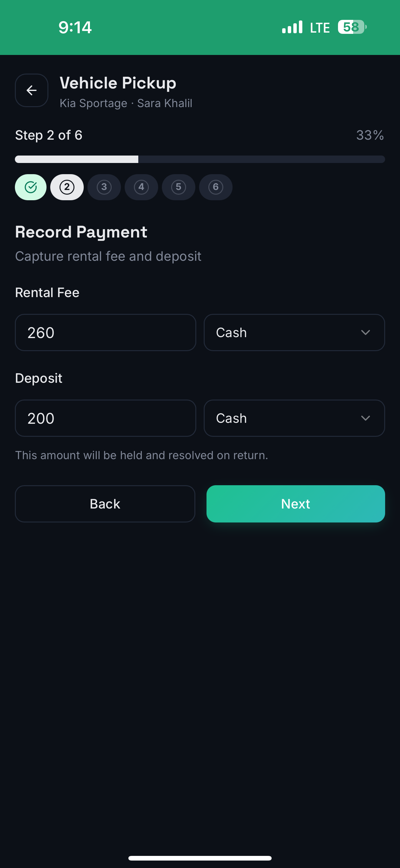Tap the cellular signal bars icon
The height and width of the screenshot is (868, 400).
click(292, 27)
